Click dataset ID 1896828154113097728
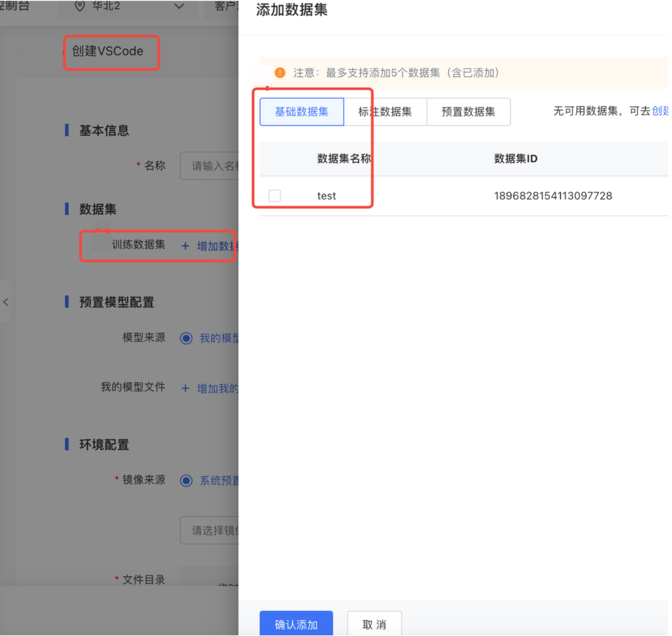 [x=553, y=196]
